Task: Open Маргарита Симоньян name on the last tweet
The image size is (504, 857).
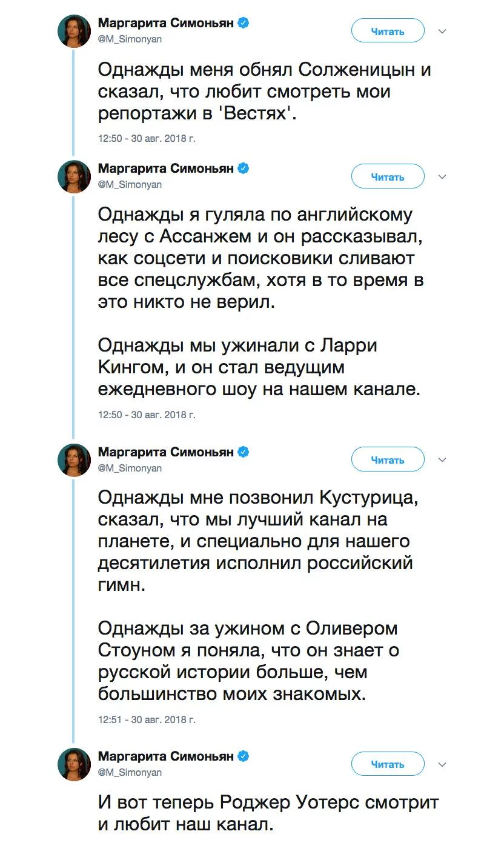Action: 166,756
